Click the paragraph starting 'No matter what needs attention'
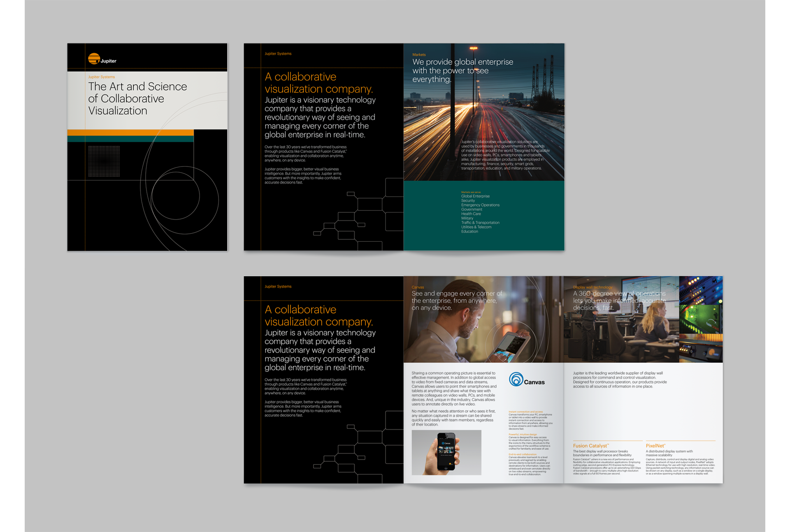790x532 pixels. click(454, 418)
